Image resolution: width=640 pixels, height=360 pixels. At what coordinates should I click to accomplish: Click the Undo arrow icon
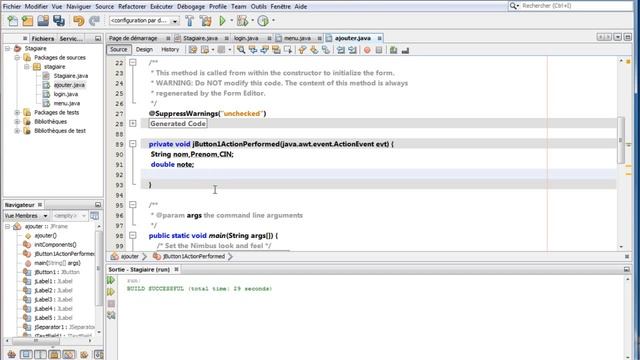(78, 20)
